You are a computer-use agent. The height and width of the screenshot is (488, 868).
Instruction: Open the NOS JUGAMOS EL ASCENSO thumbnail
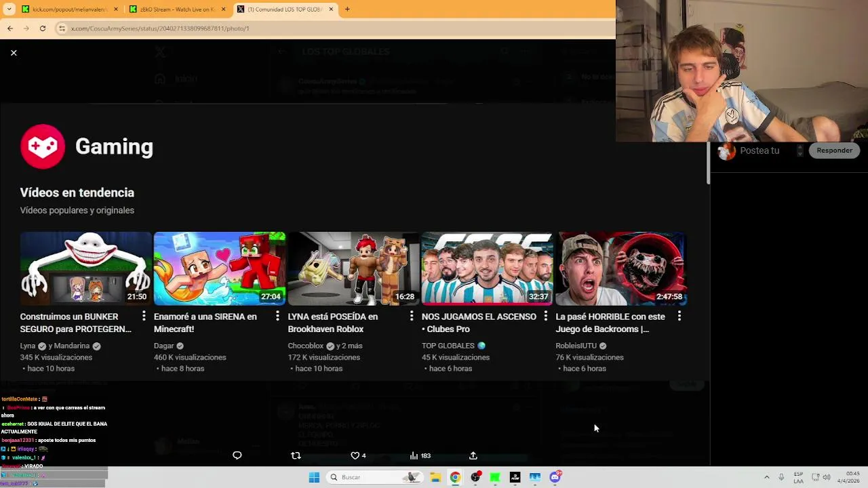point(487,269)
